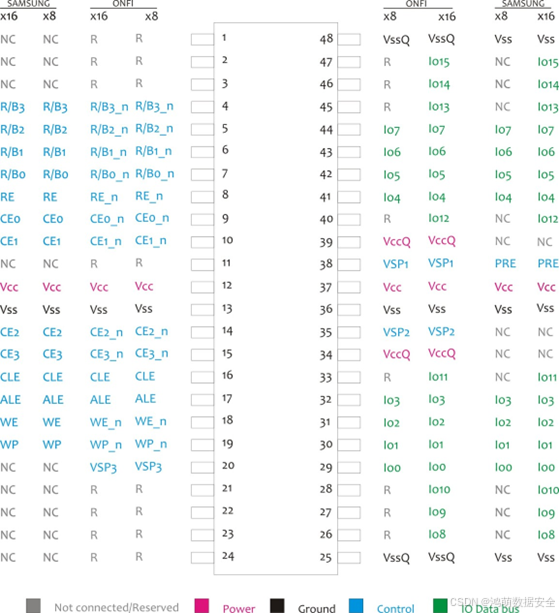Click pin number 24 on the chip
Screen dimensions: 559x613
[x=228, y=556]
